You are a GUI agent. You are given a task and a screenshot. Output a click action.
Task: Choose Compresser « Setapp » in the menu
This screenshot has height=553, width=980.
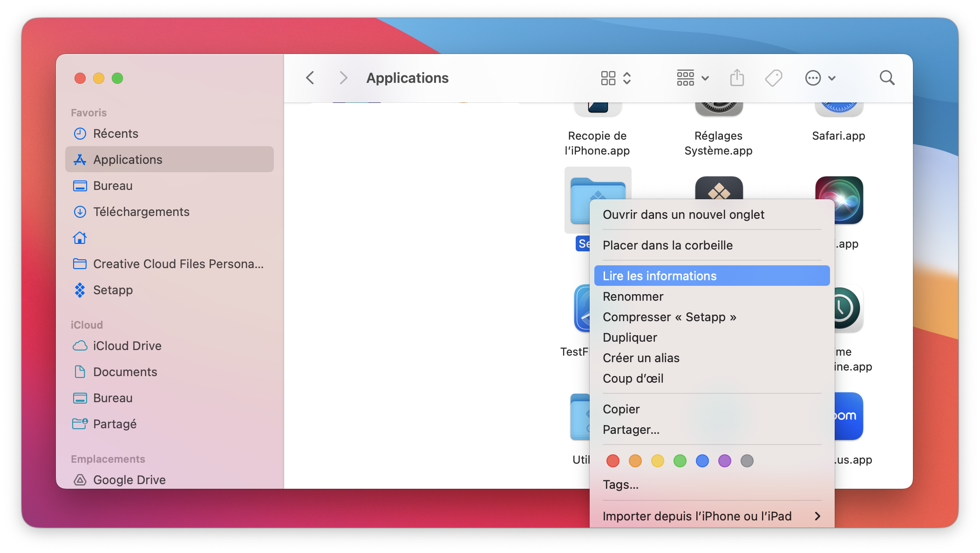(x=670, y=317)
